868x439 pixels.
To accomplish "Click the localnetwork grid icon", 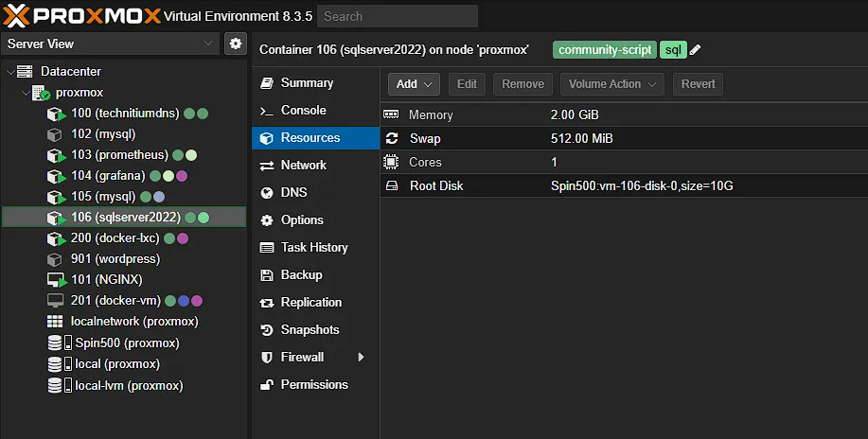I will 55,322.
